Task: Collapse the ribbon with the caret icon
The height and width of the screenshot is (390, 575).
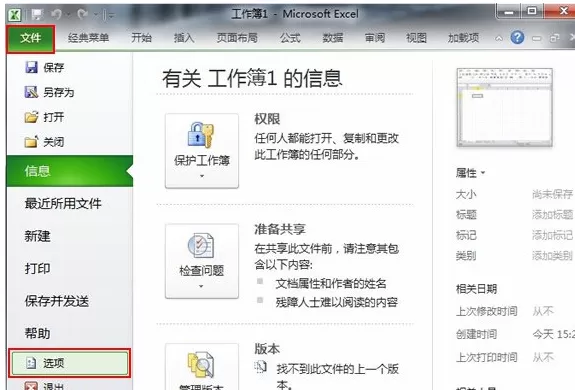Action: pyautogui.click(x=499, y=38)
